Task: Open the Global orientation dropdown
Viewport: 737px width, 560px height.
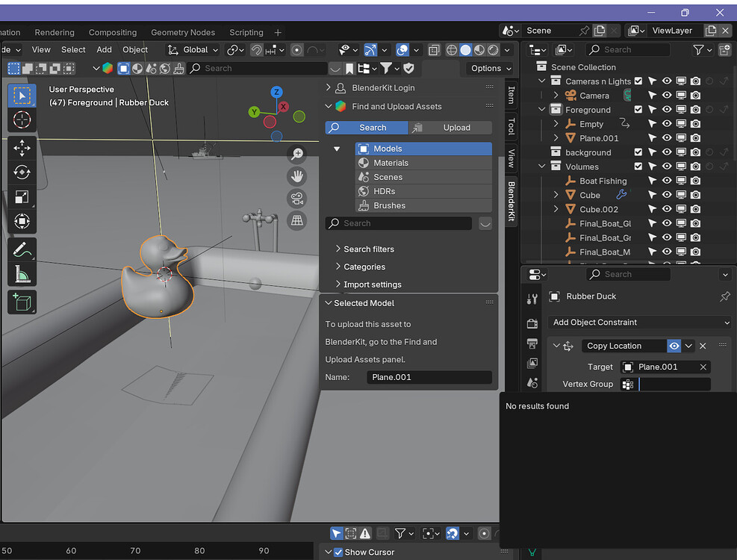Action: click(x=193, y=50)
